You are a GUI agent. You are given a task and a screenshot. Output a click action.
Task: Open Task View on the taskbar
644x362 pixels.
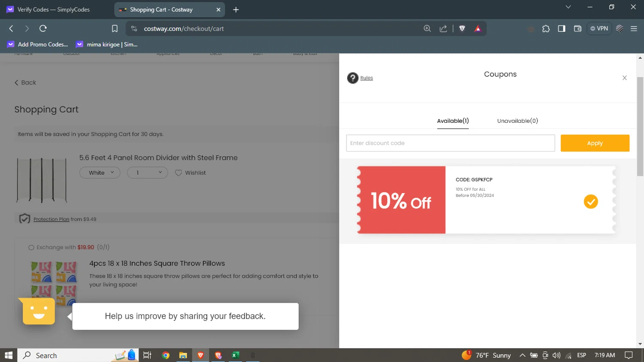[147, 355]
